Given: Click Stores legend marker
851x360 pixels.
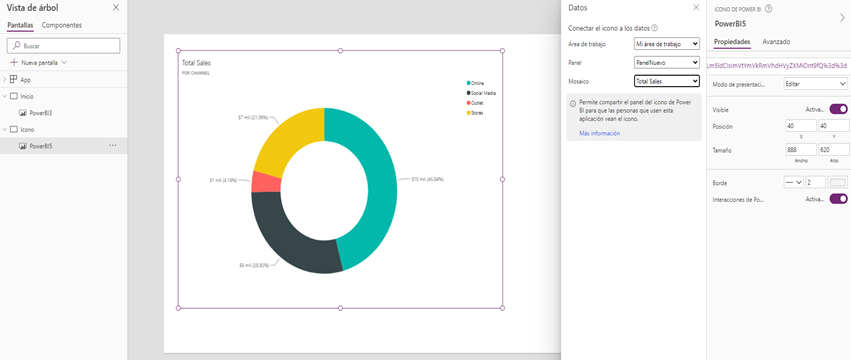Looking at the screenshot, I should 468,112.
